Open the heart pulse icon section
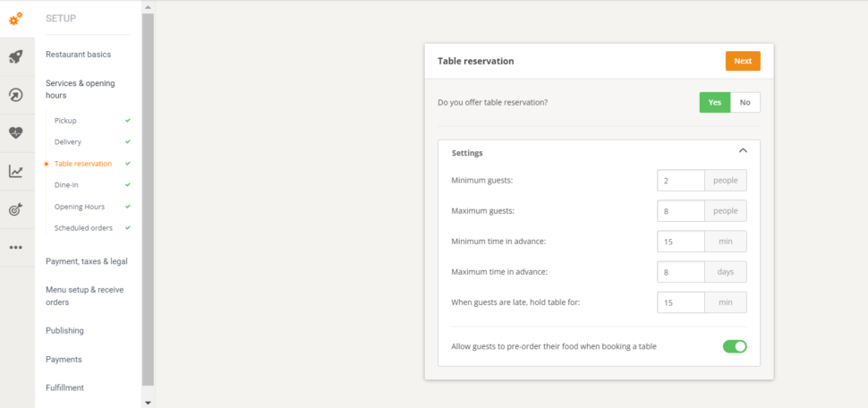This screenshot has width=868, height=408. (15, 132)
